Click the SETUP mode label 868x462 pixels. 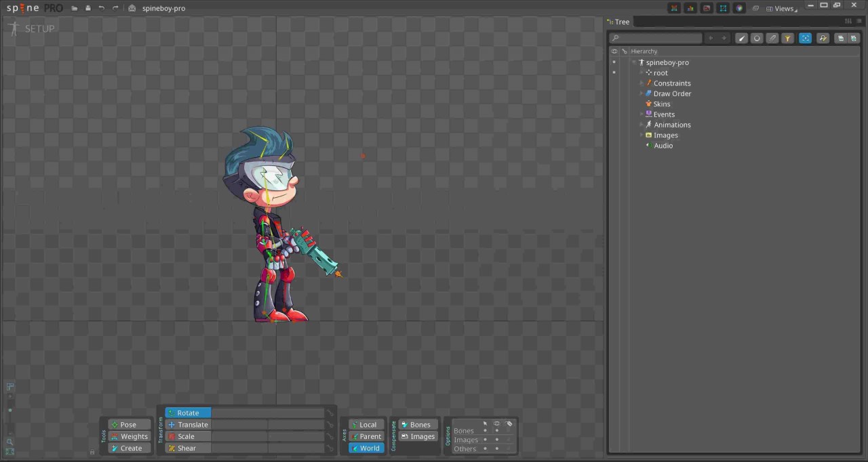39,28
